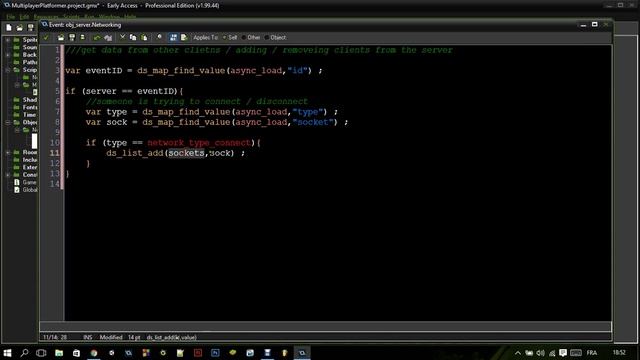Screen dimensions: 640x360
Task: Select Other radio for Applies To
Action: tap(251, 38)
